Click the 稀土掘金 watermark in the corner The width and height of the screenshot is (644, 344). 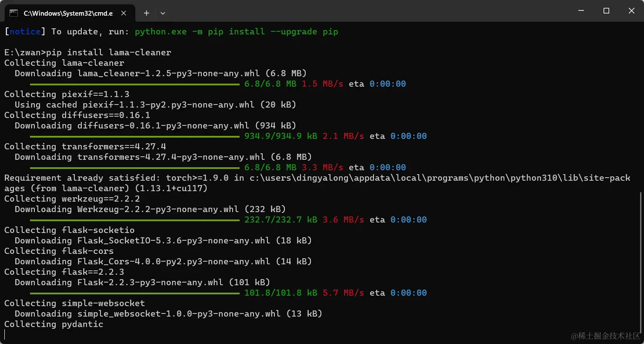(604, 336)
